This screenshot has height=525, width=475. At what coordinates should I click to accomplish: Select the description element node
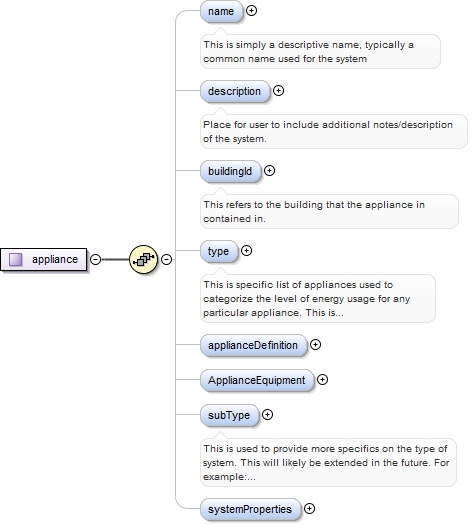point(235,91)
